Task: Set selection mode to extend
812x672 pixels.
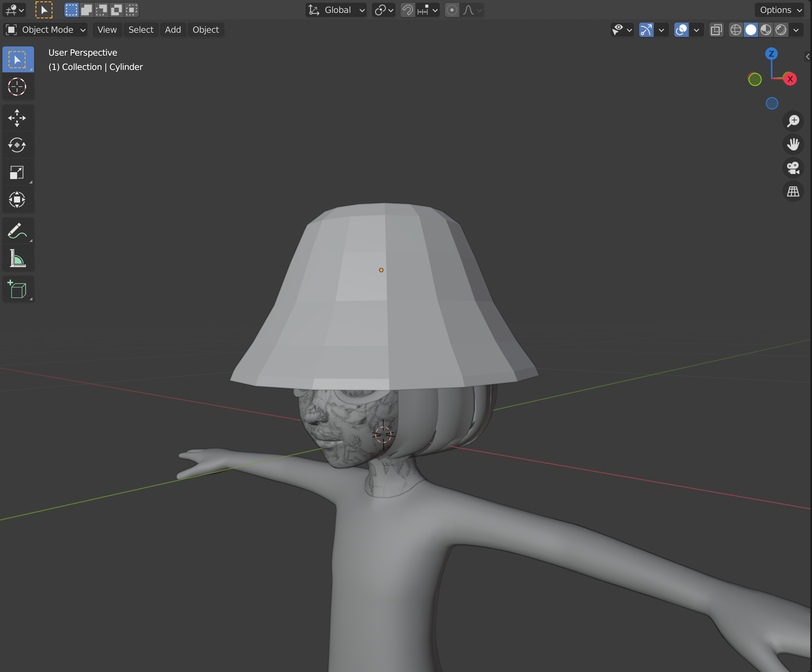Action: click(x=86, y=10)
